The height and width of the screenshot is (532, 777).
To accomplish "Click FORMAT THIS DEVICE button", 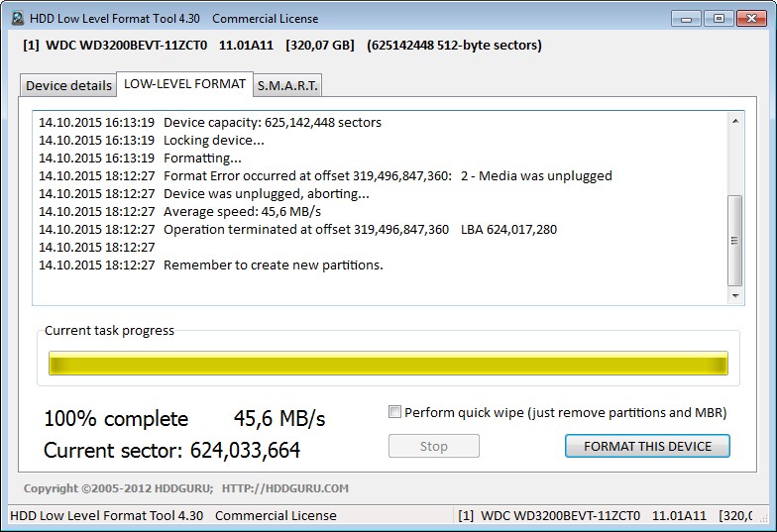I will coord(647,446).
